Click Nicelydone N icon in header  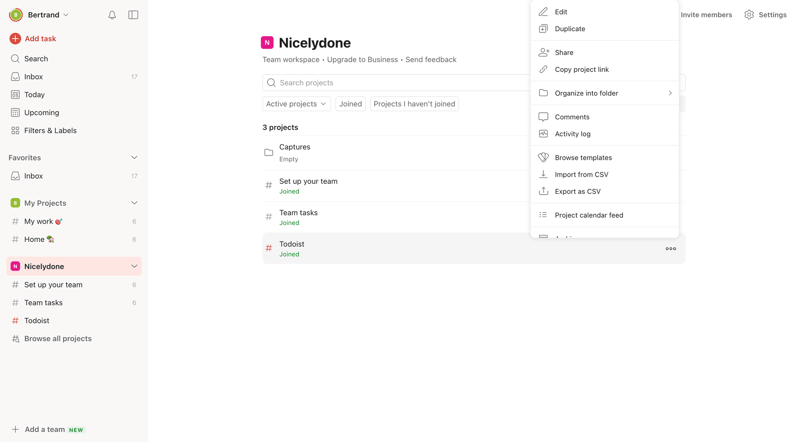point(267,43)
